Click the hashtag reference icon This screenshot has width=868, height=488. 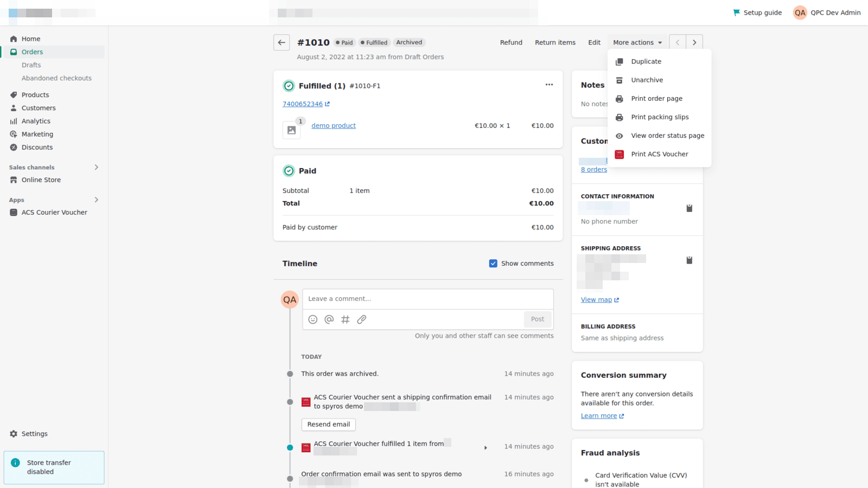point(345,319)
